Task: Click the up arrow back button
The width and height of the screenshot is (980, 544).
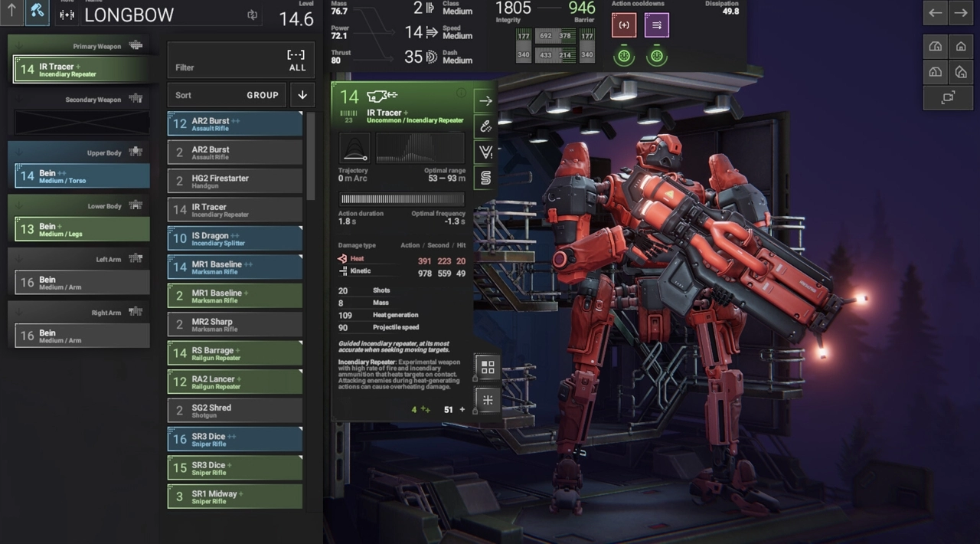Action: point(11,11)
